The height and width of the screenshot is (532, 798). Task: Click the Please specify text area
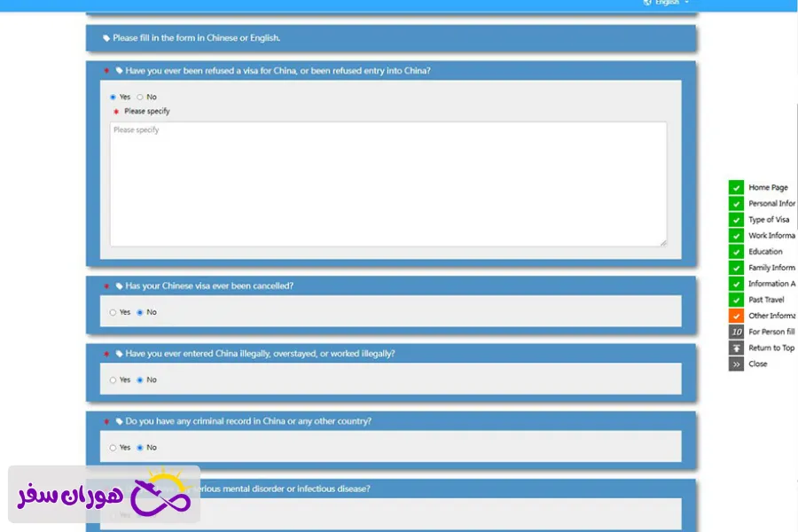point(387,184)
